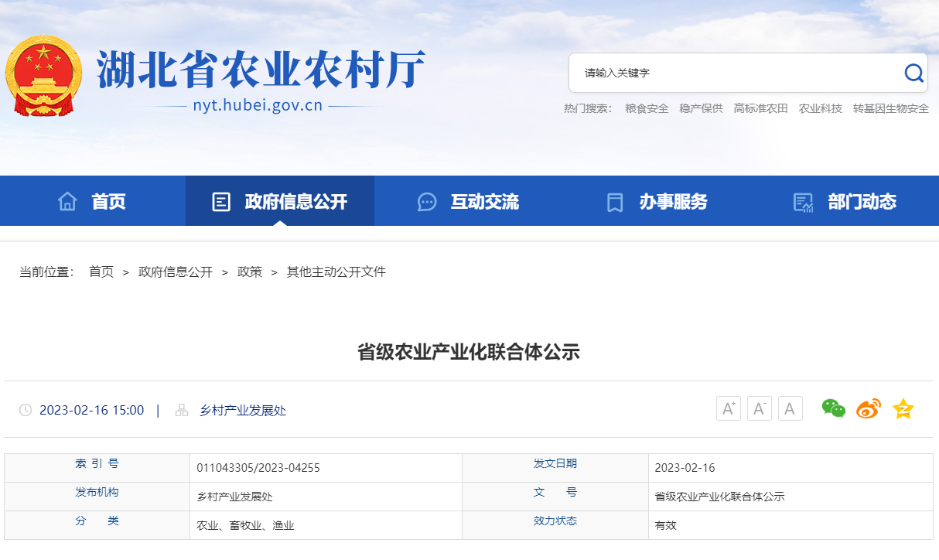939x560 pixels.
Task: Click the search magnifier icon
Action: (x=913, y=73)
